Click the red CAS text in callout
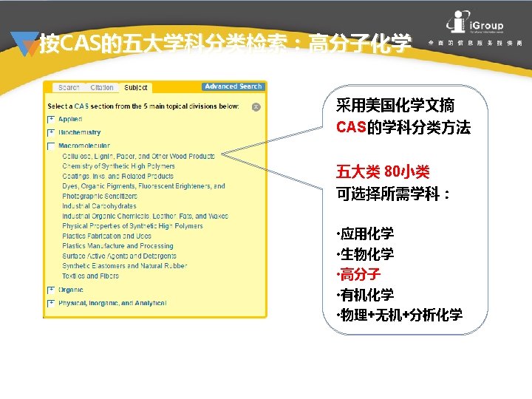 pos(351,127)
